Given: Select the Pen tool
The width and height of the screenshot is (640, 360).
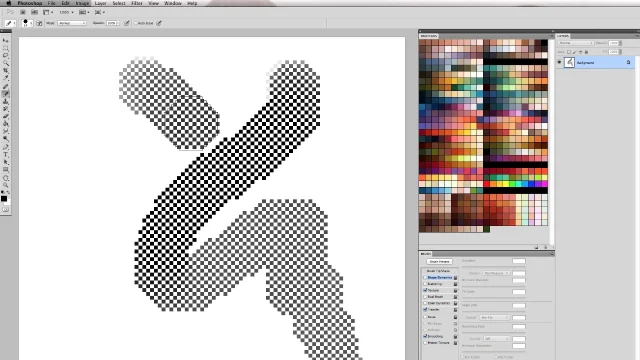Looking at the screenshot, I should [x=5, y=147].
